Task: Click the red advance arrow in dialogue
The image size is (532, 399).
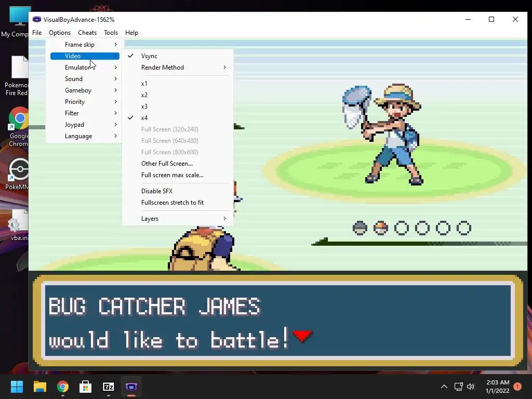Action: [302, 336]
